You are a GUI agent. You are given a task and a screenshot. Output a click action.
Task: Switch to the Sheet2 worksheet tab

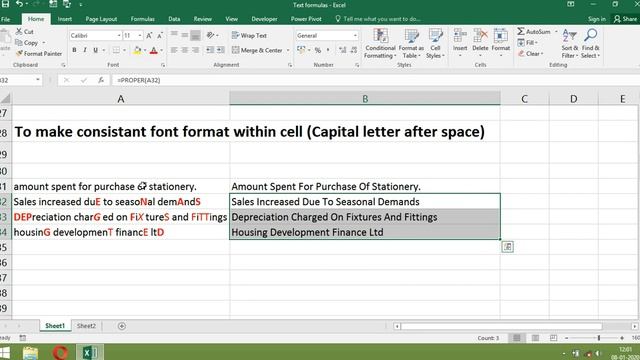[x=86, y=326]
